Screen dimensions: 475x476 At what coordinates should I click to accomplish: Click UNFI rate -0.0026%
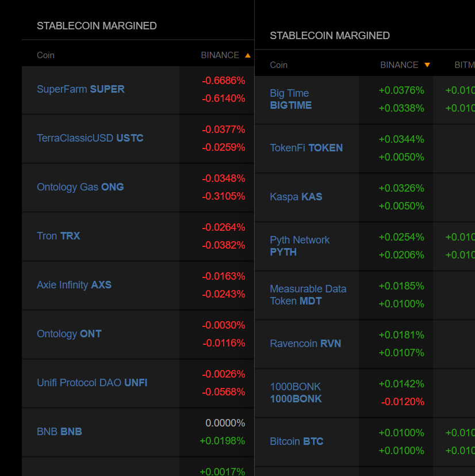coord(224,374)
